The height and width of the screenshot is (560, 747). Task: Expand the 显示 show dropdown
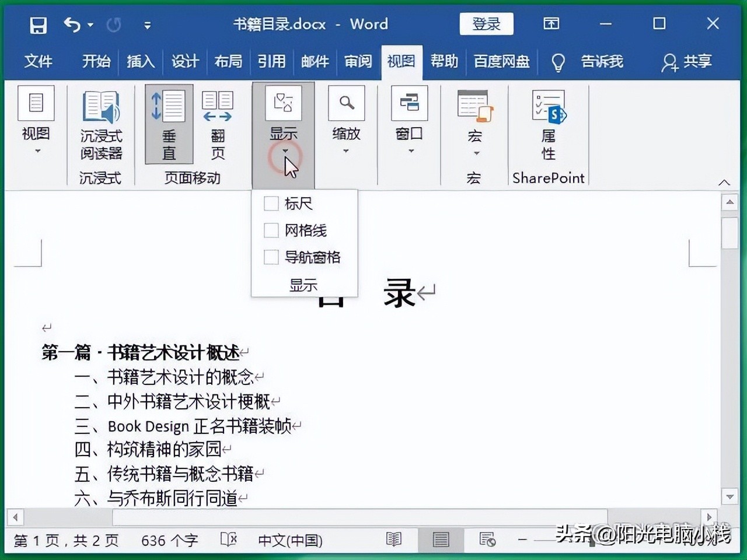pos(284,150)
